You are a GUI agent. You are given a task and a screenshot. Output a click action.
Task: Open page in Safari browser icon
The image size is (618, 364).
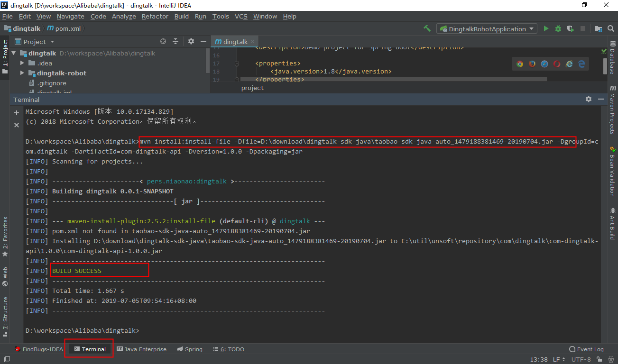pyautogui.click(x=544, y=64)
